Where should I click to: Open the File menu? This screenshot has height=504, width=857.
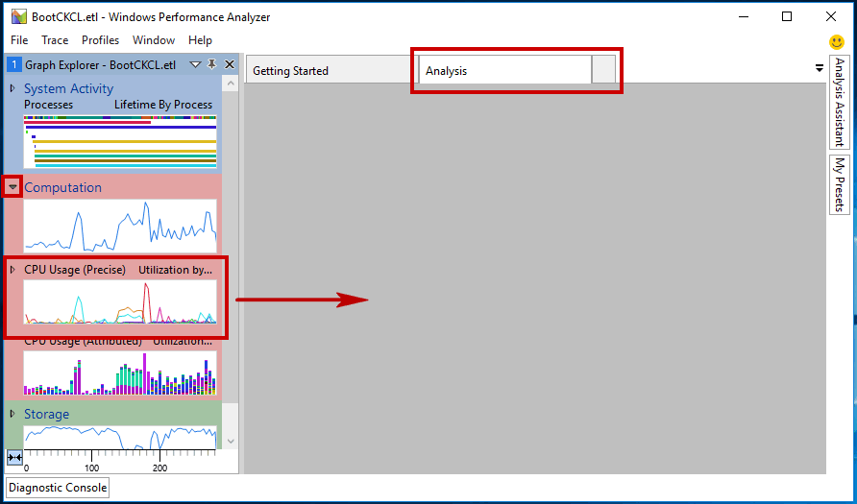[x=19, y=40]
